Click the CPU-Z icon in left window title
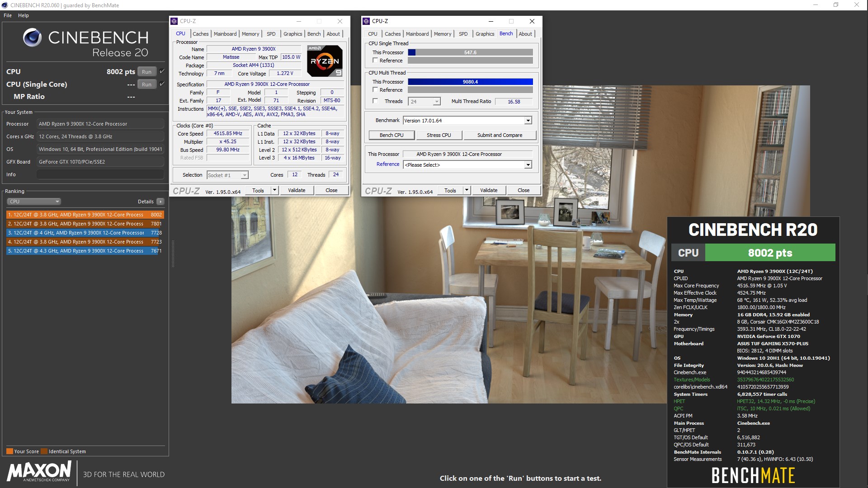This screenshot has height=488, width=868. pos(174,21)
